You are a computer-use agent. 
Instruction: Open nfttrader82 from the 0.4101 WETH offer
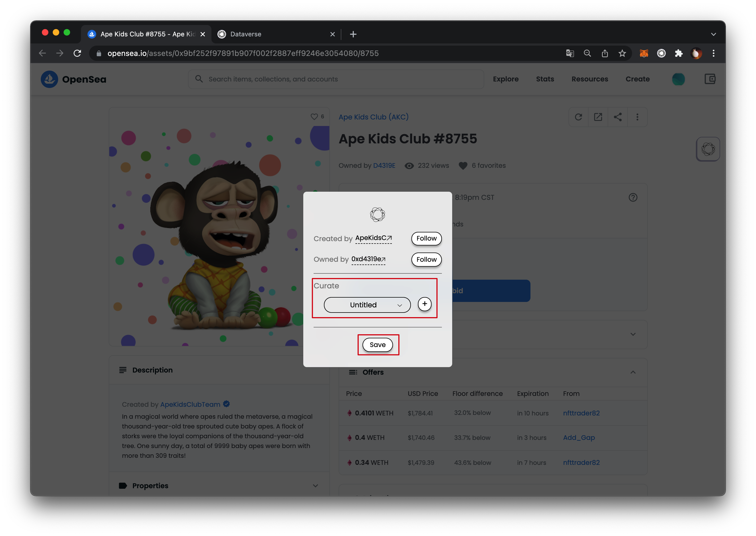click(581, 413)
